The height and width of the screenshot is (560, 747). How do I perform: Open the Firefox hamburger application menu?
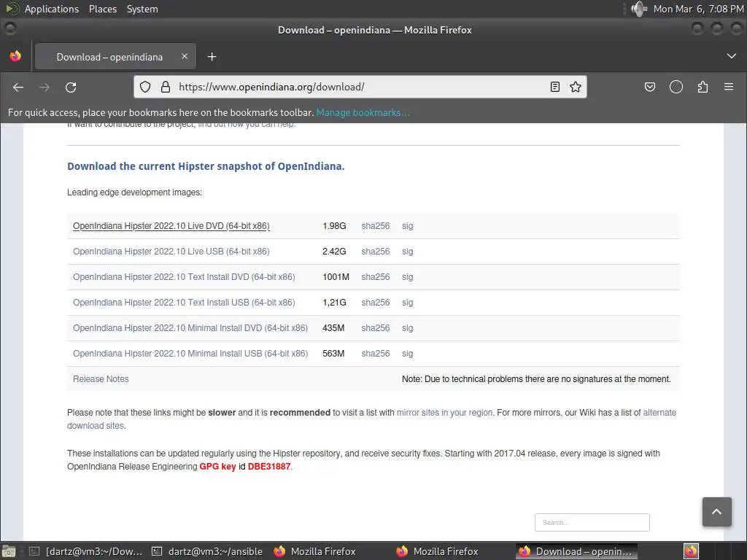point(729,87)
